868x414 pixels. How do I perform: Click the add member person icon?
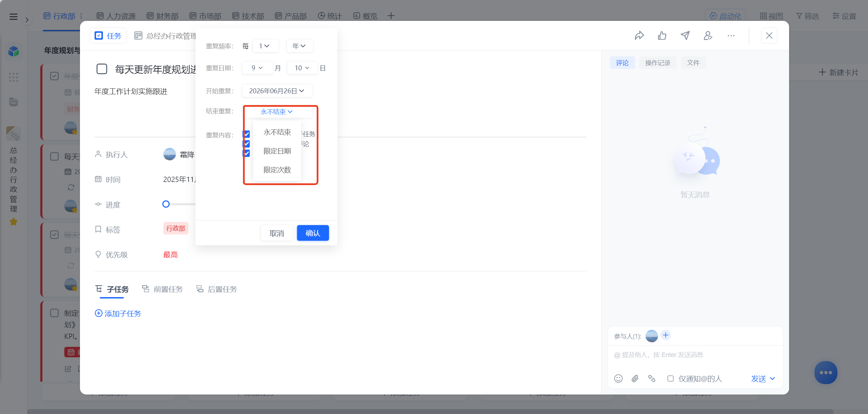point(708,35)
